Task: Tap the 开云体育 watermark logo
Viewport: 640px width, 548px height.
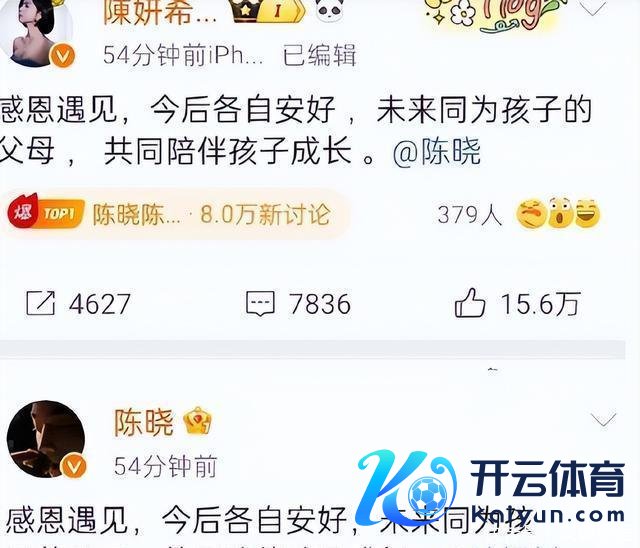Action: [x=490, y=488]
